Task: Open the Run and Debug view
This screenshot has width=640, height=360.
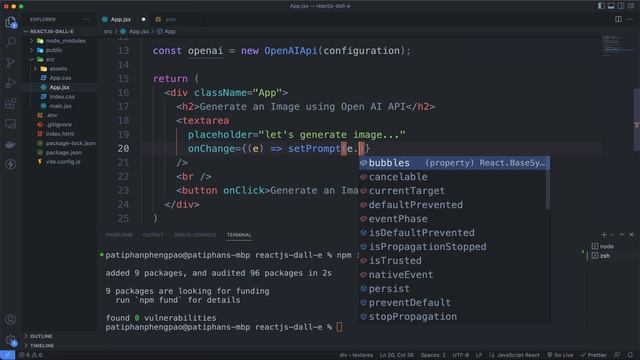Action: pyautogui.click(x=11, y=83)
